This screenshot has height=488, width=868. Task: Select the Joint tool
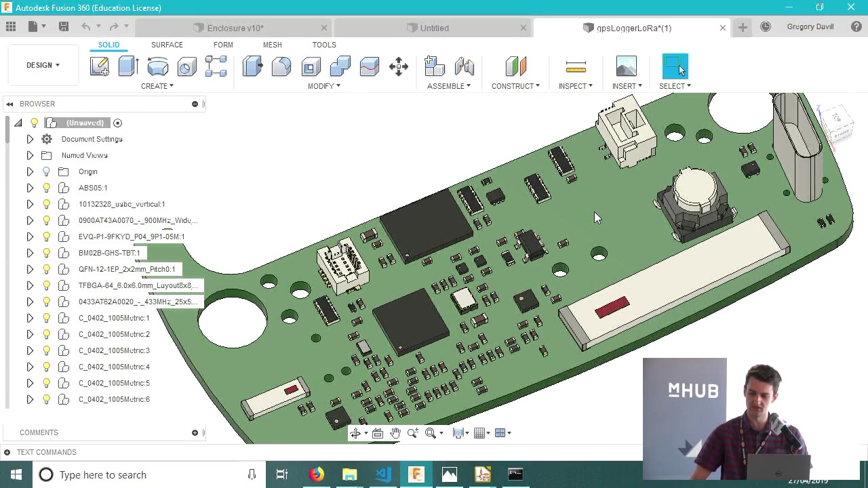tap(464, 66)
